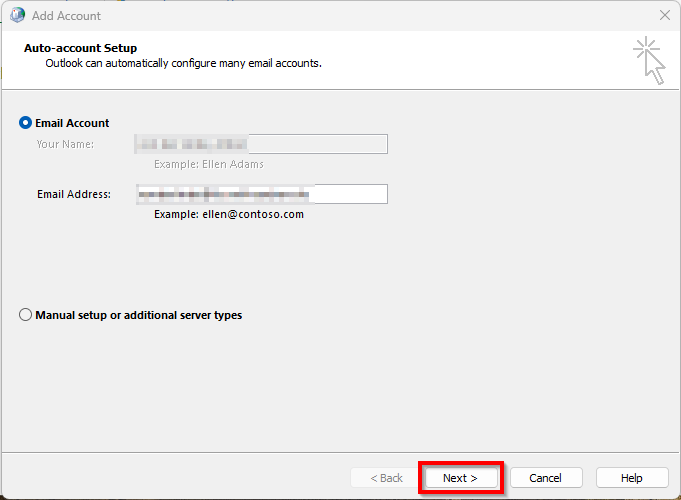Cancel the Add Account wizard
Viewport: 681px width, 500px height.
[545, 478]
